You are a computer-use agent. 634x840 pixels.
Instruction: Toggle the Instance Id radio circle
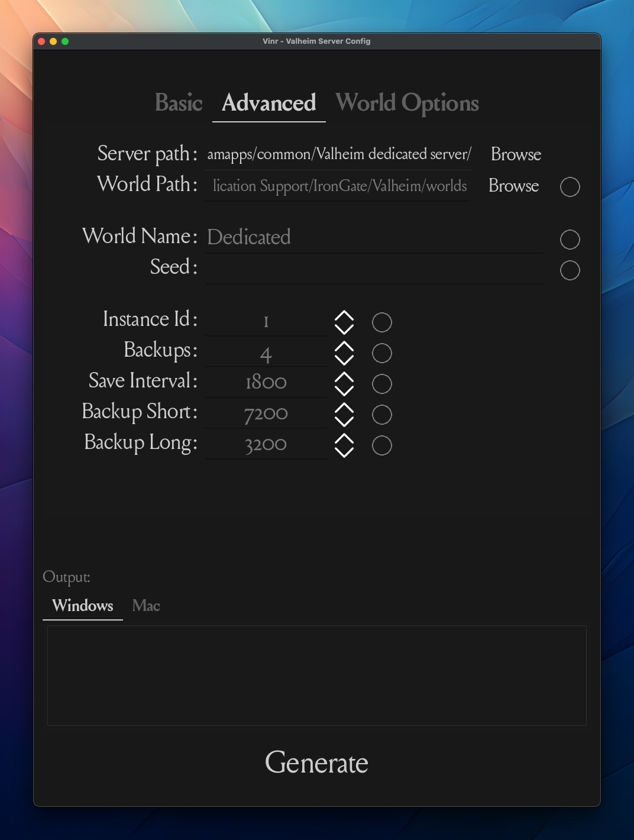click(381, 322)
